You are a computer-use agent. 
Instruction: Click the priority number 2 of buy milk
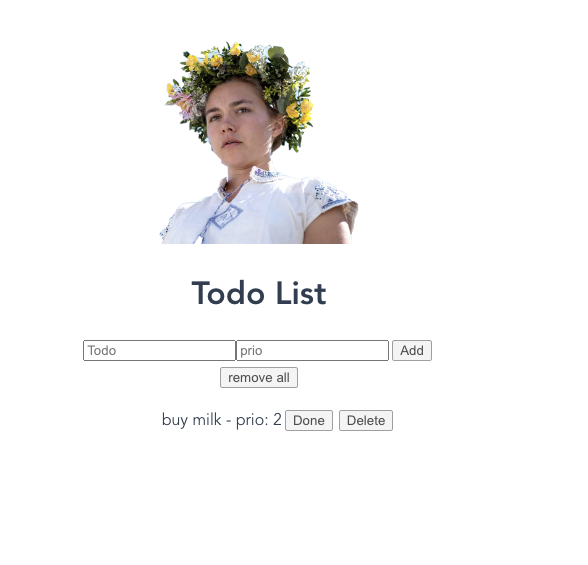[277, 420]
